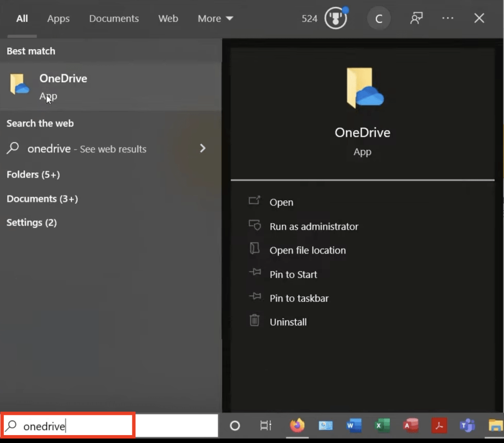The image size is (504, 443).
Task: Expand the Documents (3+) results group
Action: click(42, 199)
